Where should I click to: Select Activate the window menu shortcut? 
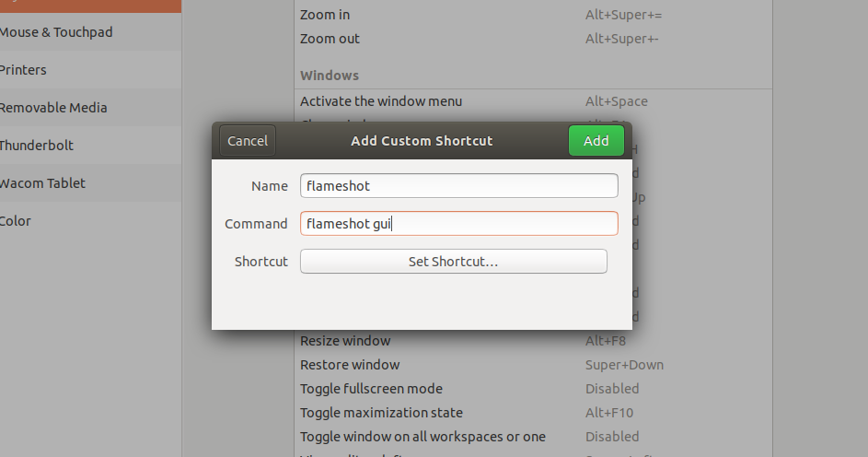(533, 101)
